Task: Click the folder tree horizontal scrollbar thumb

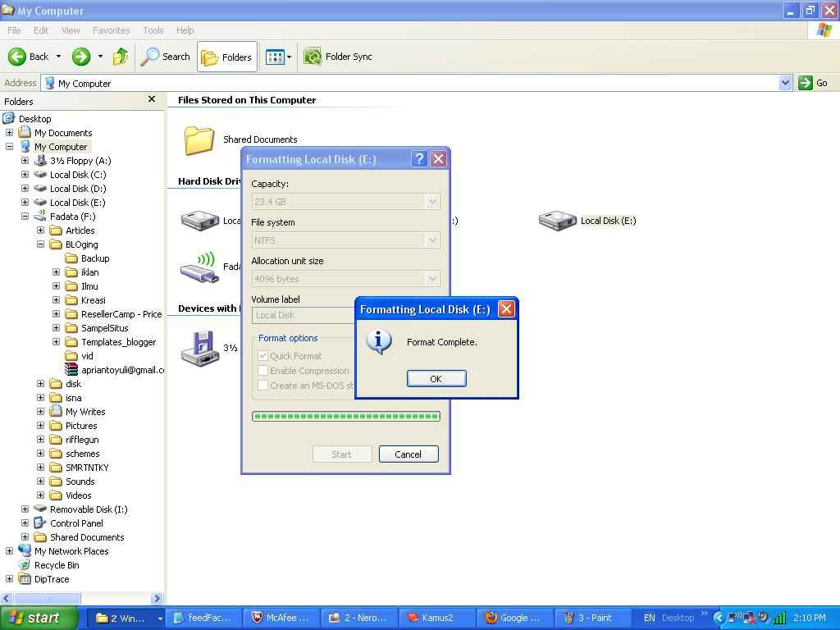Action: click(47, 598)
